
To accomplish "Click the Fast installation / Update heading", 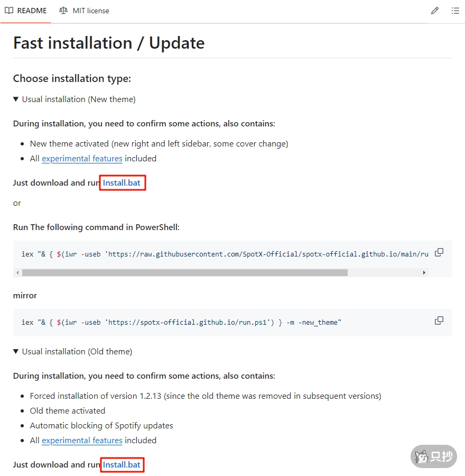I will click(109, 43).
